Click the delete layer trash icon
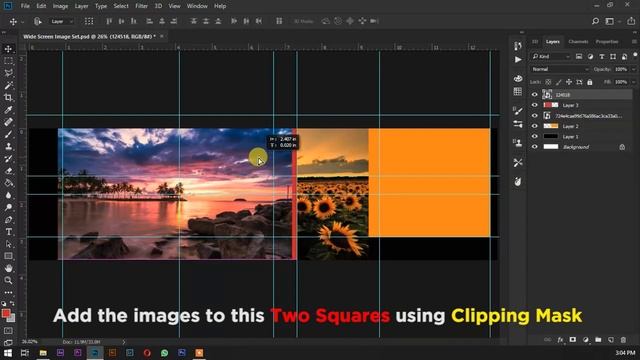The image size is (640, 360). pos(623,340)
